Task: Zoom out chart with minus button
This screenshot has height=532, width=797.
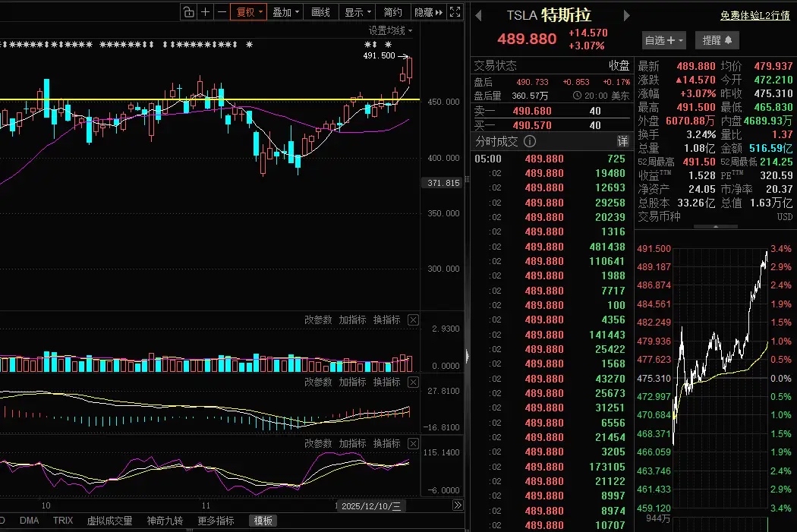Action: click(x=222, y=11)
